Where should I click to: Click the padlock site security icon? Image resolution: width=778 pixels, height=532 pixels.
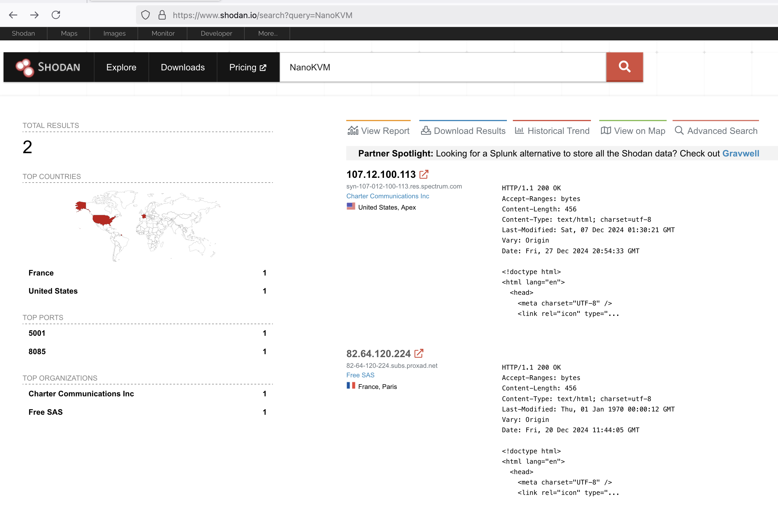coord(162,15)
